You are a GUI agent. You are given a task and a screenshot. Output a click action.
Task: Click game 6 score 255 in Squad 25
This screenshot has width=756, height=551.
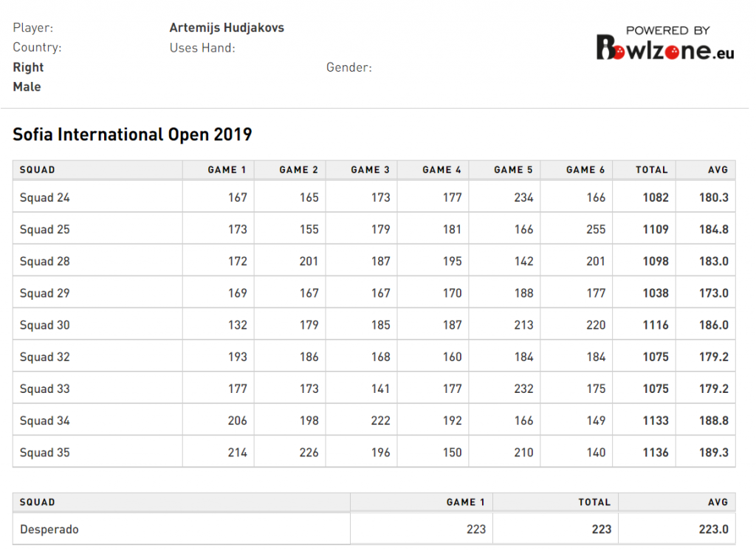596,229
